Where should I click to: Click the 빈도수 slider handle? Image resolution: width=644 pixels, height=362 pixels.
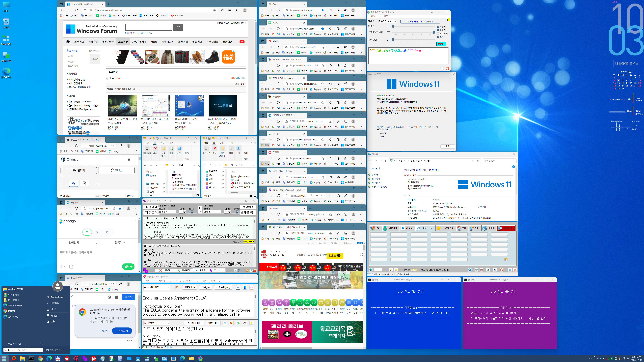(x=393, y=26)
